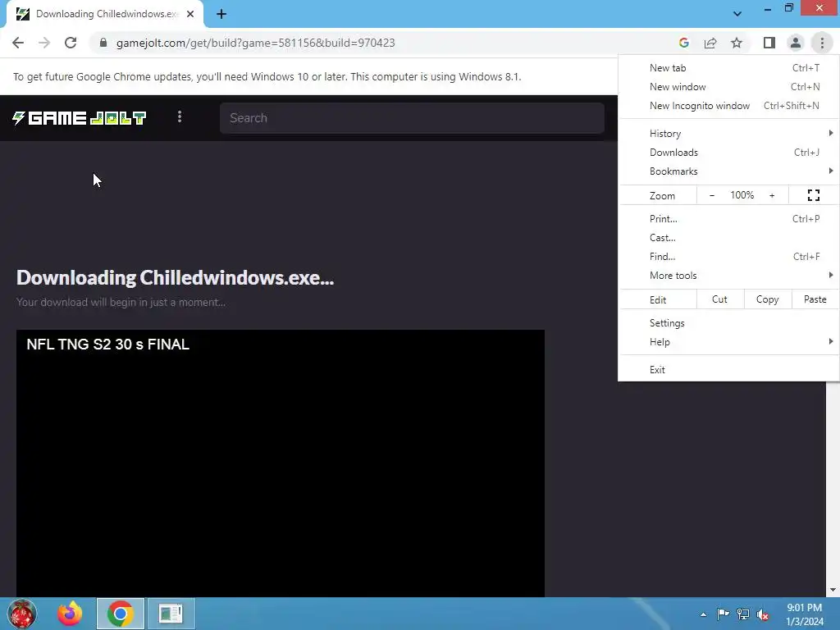Reload the Game Jolt page
Viewport: 840px width, 630px height.
coord(71,43)
